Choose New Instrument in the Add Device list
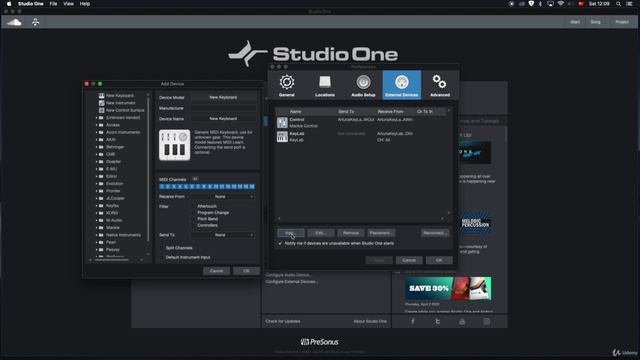This screenshot has width=640, height=360. 120,103
